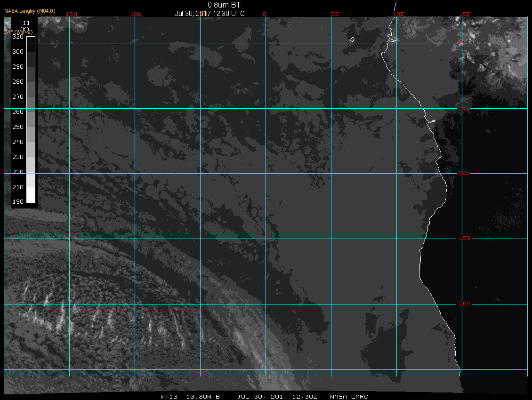Select the 5E longitude label
The height and width of the screenshot is (400, 532).
(x=335, y=14)
